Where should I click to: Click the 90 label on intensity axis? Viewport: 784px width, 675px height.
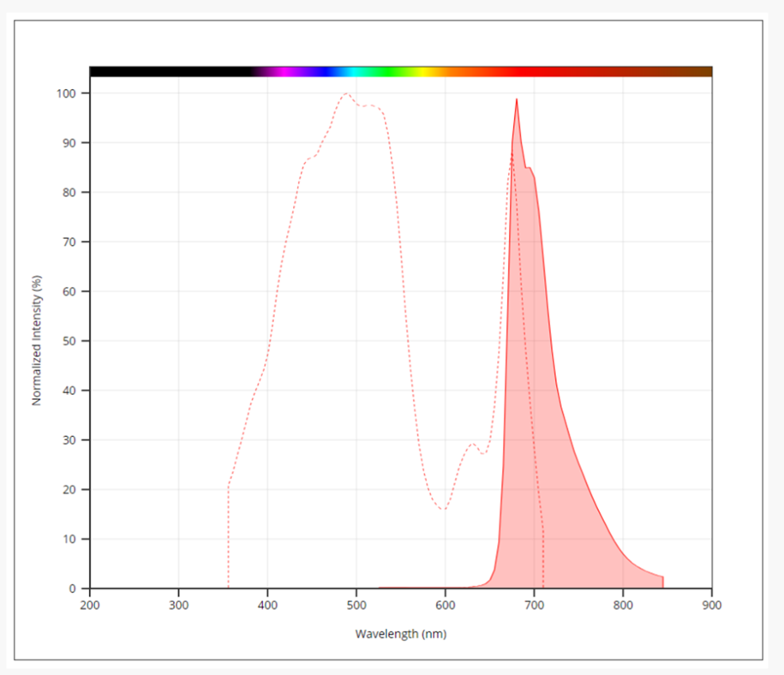click(69, 143)
